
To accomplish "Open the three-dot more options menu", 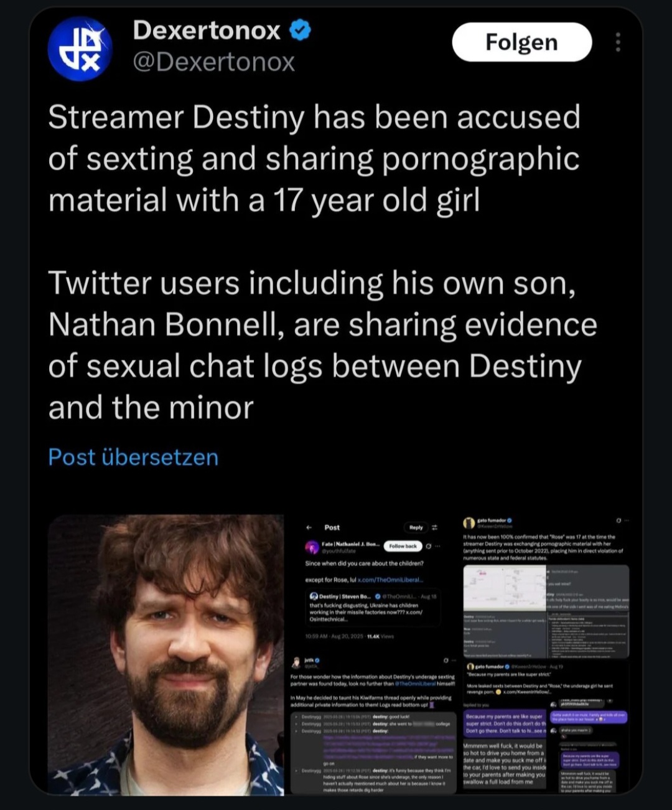I will [x=617, y=42].
